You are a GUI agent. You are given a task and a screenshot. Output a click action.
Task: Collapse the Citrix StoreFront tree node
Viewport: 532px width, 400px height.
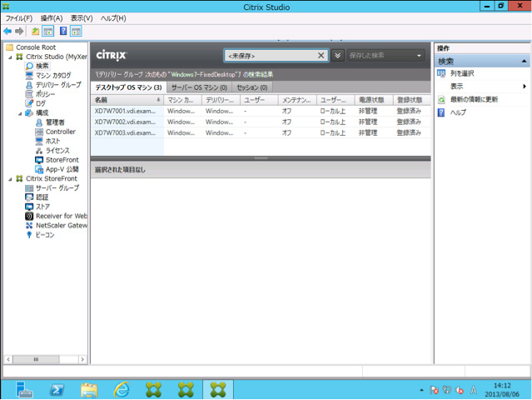[x=10, y=179]
